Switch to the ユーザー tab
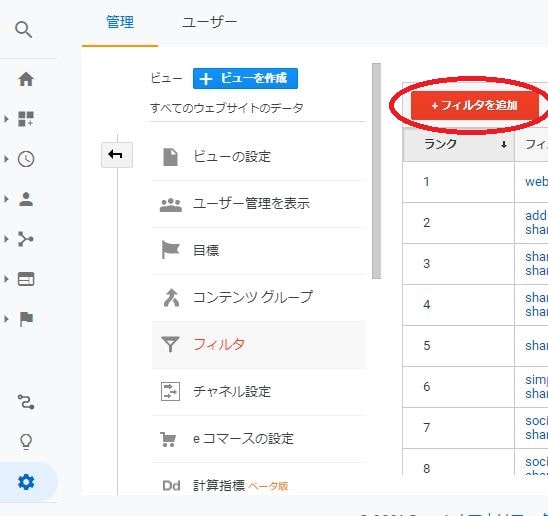This screenshot has width=548, height=516. [x=210, y=23]
